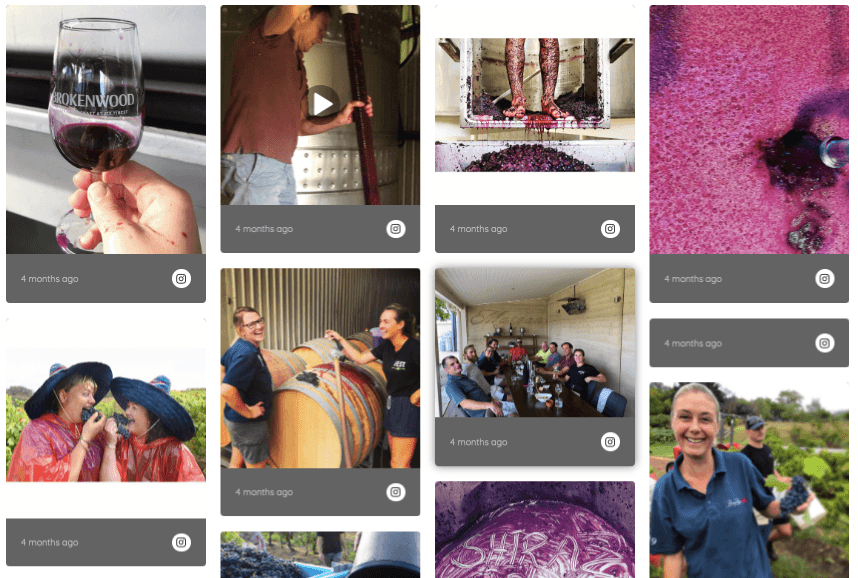Image resolution: width=858 pixels, height=578 pixels.
Task: Open group lunch at long table photo
Action: click(x=535, y=343)
